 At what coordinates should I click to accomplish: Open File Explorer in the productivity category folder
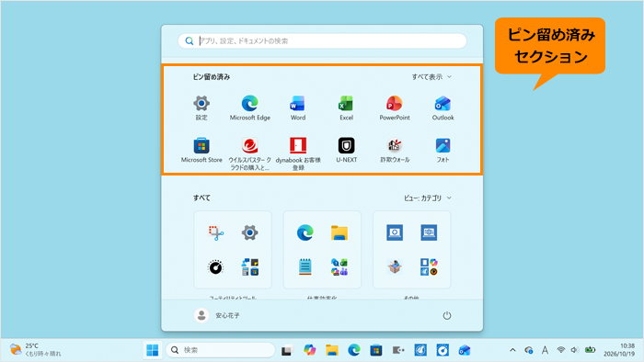coord(339,232)
